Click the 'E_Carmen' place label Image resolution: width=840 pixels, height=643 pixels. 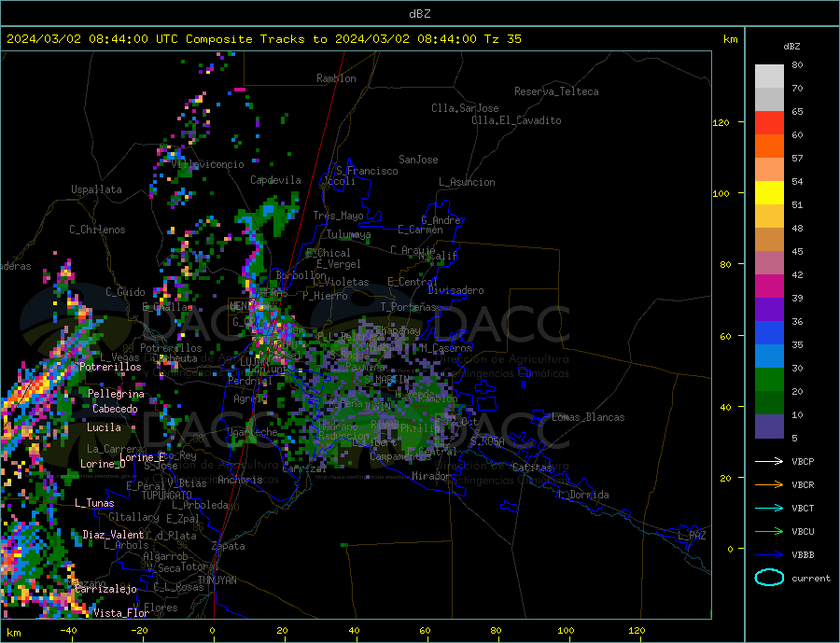tap(420, 230)
